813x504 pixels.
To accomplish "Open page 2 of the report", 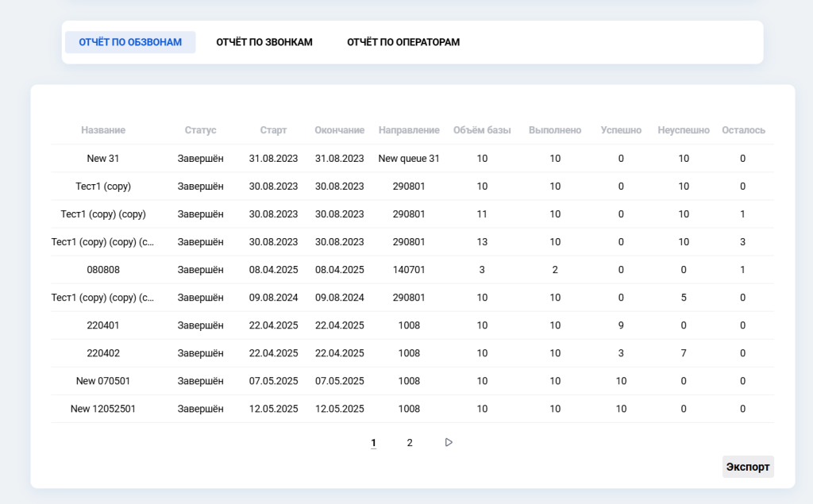I will tap(410, 442).
